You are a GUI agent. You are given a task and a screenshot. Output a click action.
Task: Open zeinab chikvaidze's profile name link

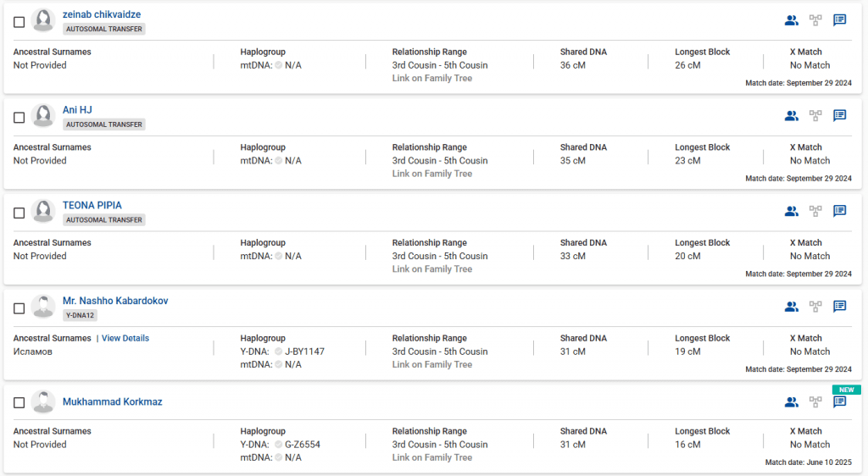pos(102,14)
